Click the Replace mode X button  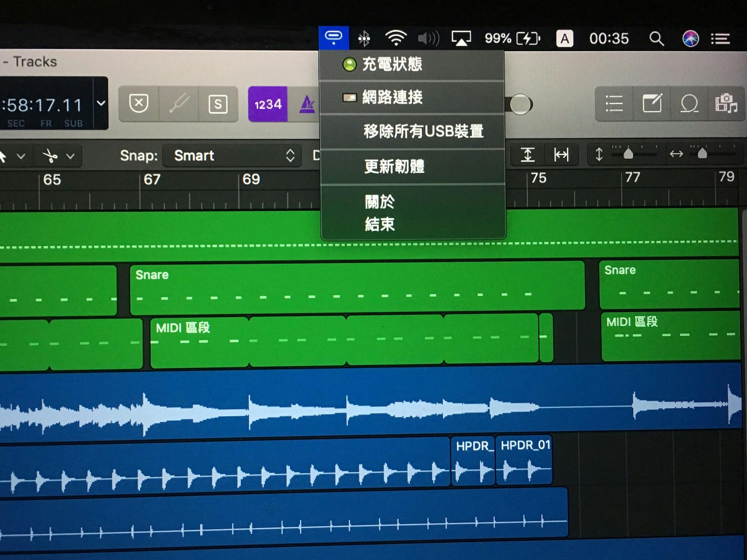point(139,103)
